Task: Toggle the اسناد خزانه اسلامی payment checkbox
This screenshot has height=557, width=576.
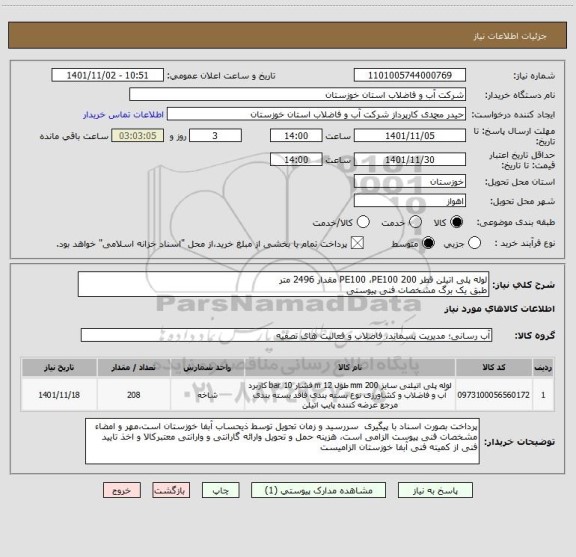Action: (357, 243)
